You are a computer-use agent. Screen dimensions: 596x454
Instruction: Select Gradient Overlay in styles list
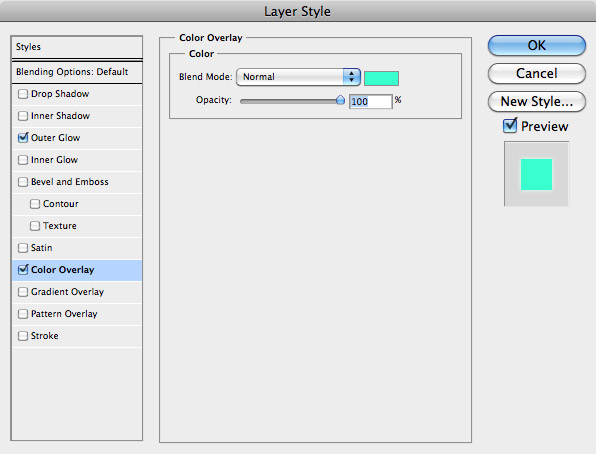pos(77,292)
